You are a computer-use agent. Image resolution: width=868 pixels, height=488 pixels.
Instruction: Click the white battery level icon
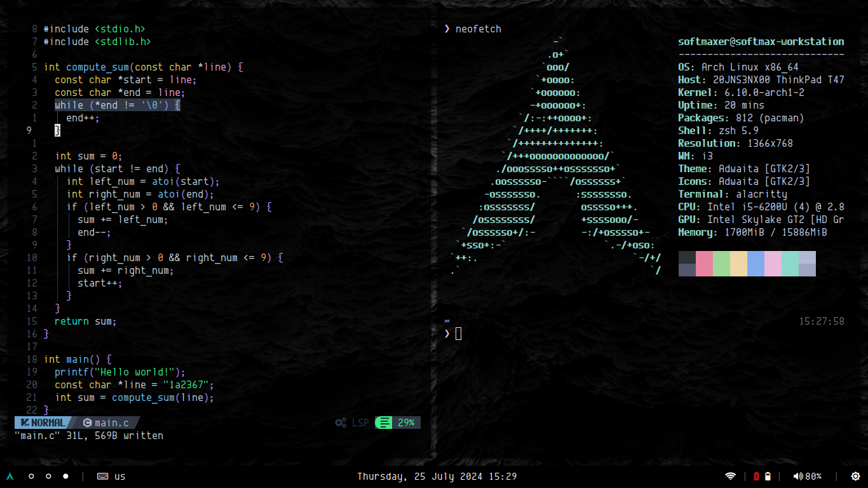768,476
